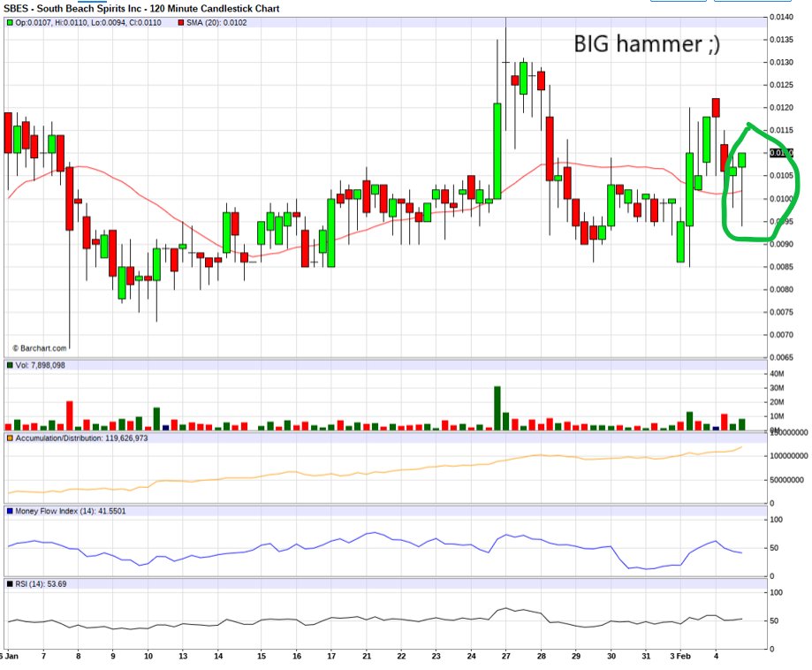This screenshot has height=670, width=812.
Task: Click the 13 date label on time axis
Action: 183,656
